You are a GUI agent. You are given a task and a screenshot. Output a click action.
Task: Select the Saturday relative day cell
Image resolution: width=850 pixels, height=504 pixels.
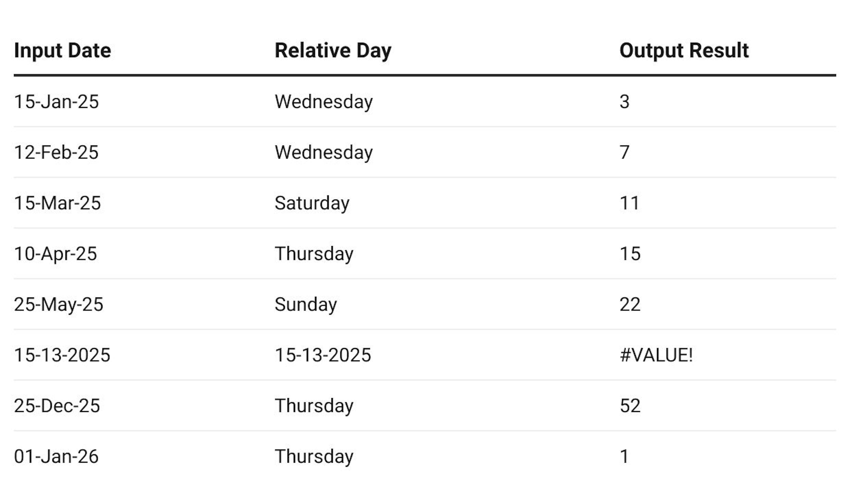tap(312, 203)
